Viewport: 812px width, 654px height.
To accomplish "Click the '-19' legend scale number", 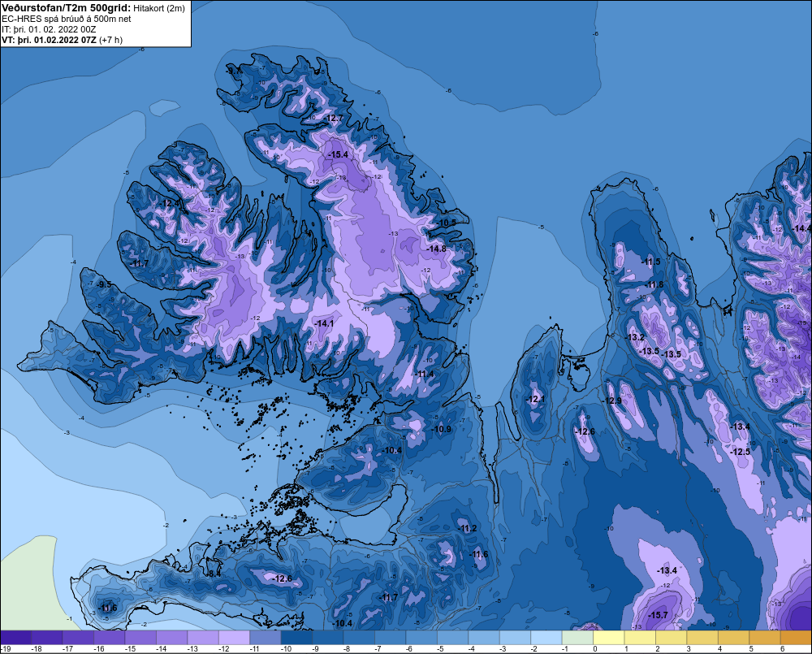I will pyautogui.click(x=6, y=649).
